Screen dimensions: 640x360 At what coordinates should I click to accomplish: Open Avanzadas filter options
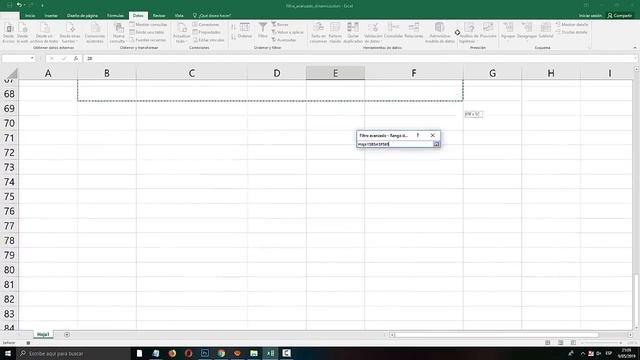[x=284, y=40]
